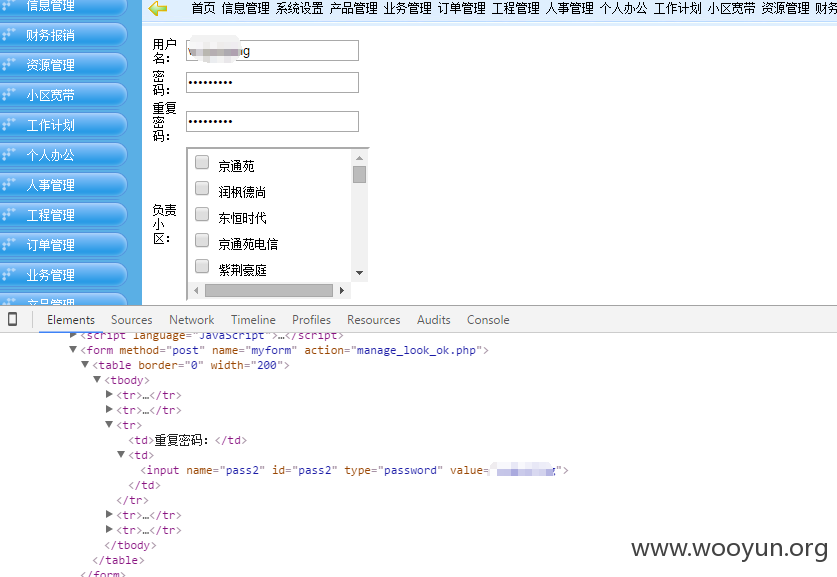Collapse the td node containing pass2 input
The width and height of the screenshot is (837, 577).
tap(121, 455)
